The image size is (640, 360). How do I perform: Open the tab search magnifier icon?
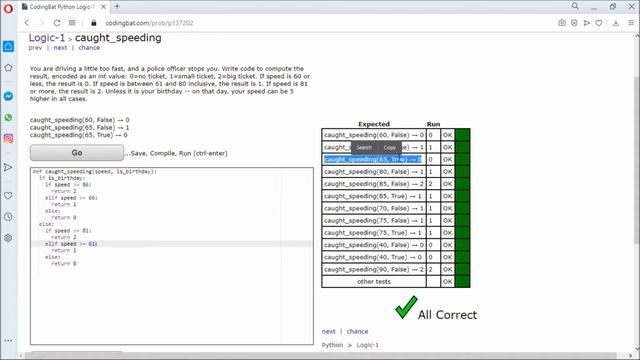pos(575,6)
